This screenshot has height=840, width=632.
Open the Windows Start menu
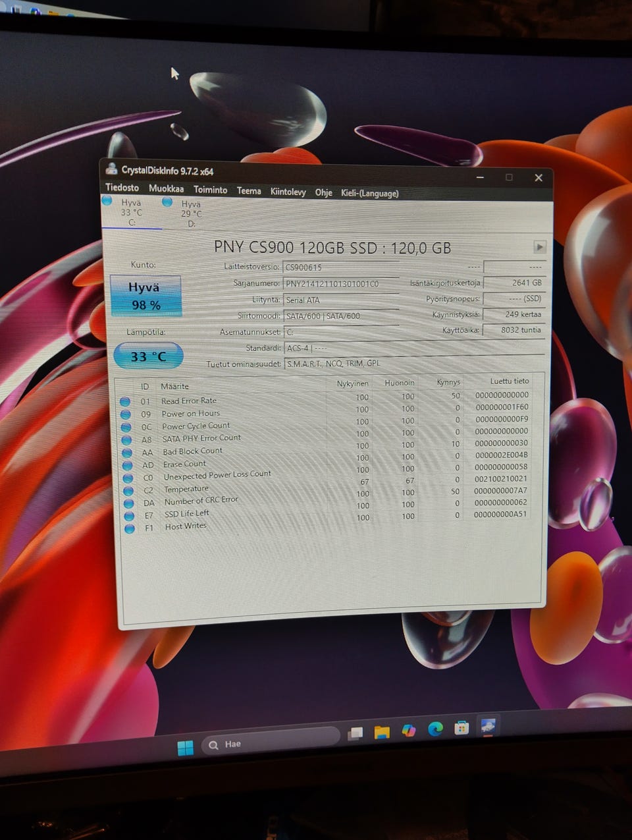tap(186, 748)
